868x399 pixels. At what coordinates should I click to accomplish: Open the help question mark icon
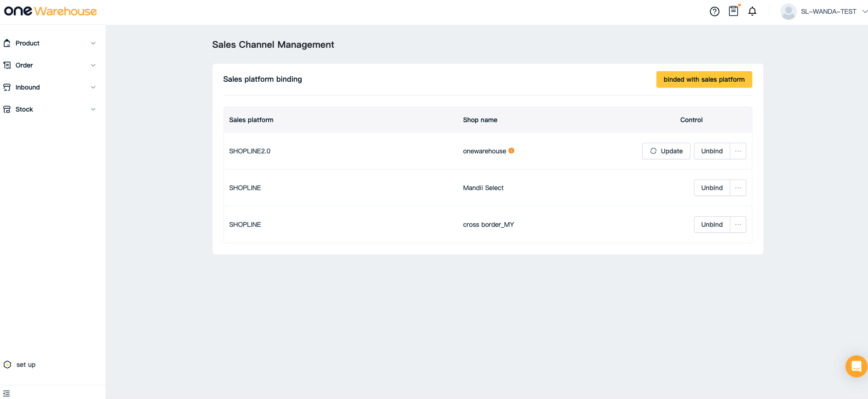[714, 11]
